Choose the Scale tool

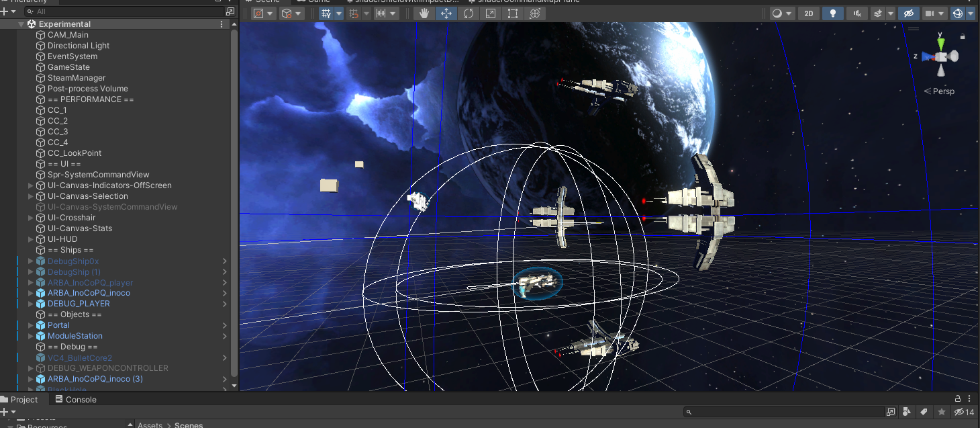click(491, 13)
